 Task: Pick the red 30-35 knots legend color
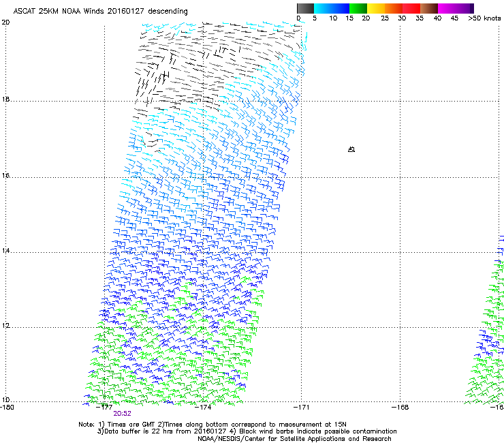pyautogui.click(x=411, y=8)
